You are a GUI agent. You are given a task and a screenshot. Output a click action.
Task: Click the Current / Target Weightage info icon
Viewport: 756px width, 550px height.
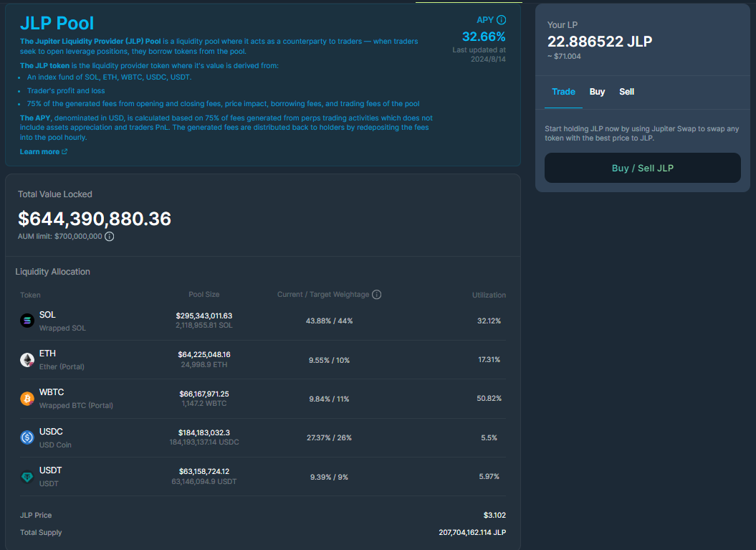377,295
